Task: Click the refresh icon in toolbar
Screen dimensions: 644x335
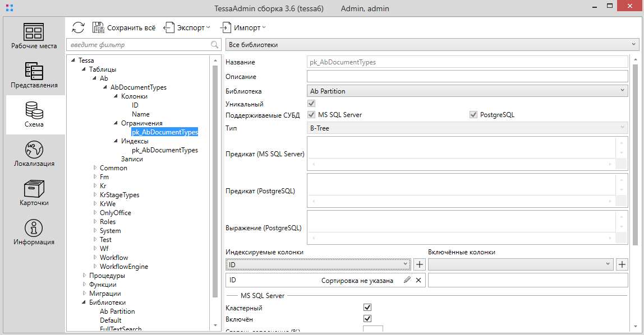Action: click(x=79, y=27)
